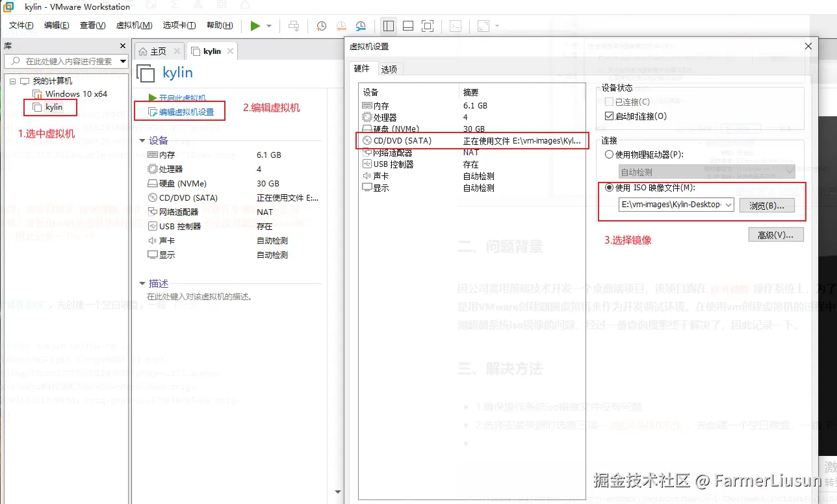
Task: Open the 查看(V) menu
Action: click(x=92, y=26)
